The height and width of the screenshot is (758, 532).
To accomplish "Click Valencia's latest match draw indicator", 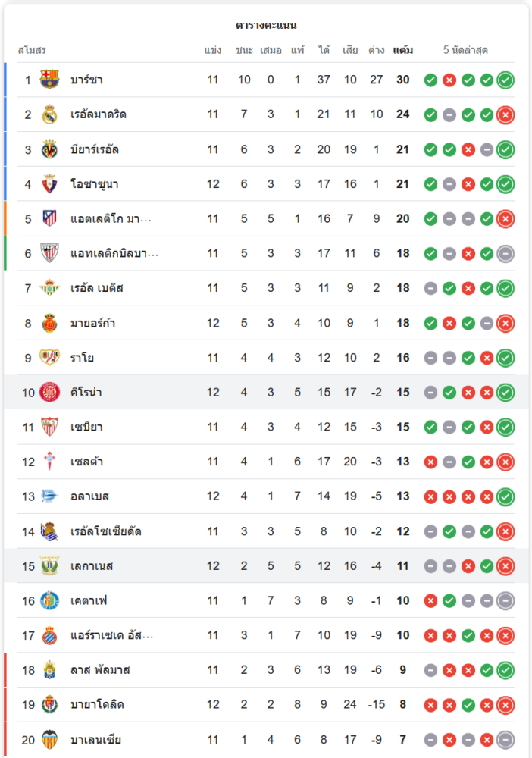I will [505, 740].
